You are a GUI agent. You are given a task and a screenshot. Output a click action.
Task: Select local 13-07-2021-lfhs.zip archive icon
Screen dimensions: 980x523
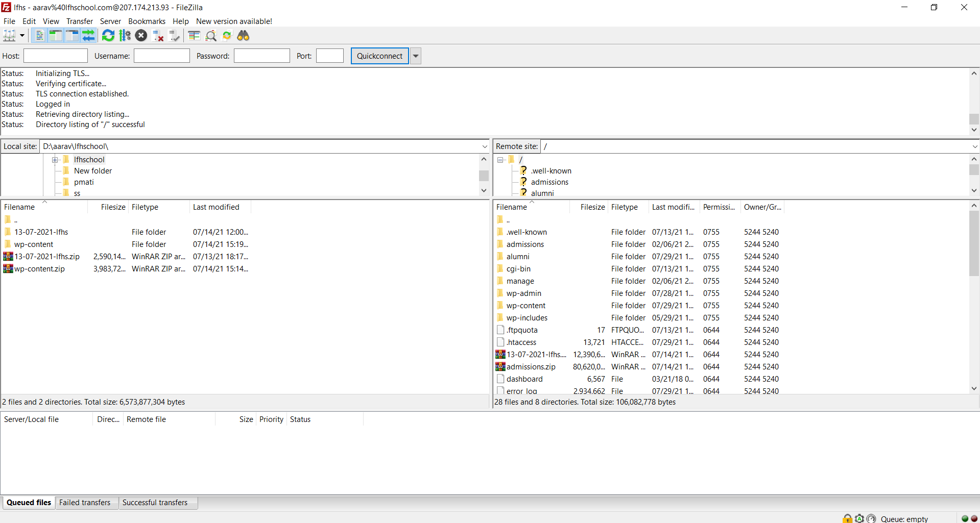pos(8,256)
